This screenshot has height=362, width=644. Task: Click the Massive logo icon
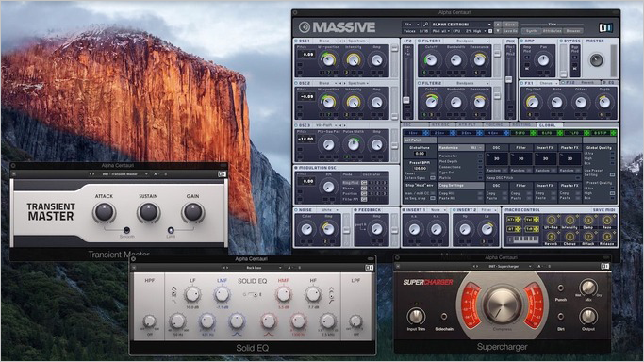[305, 27]
